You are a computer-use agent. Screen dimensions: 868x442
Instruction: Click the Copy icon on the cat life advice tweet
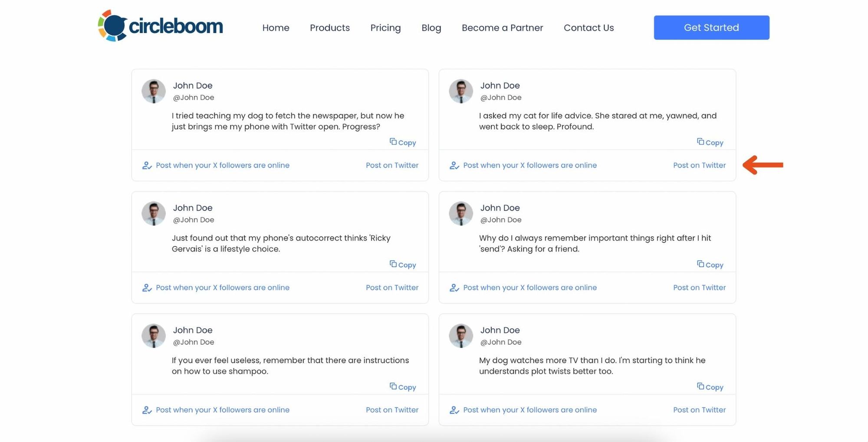pyautogui.click(x=700, y=142)
